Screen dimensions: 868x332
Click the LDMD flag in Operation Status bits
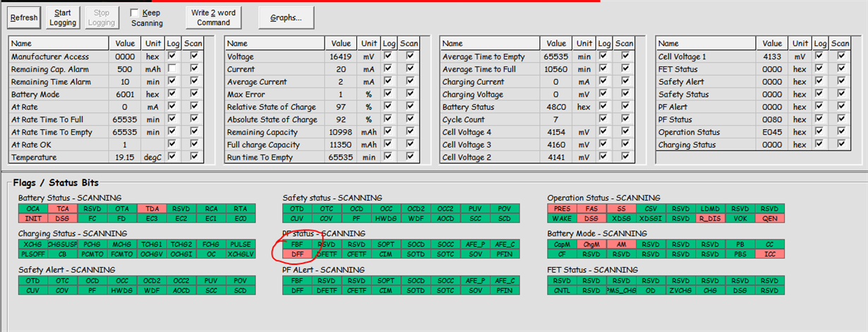(x=710, y=209)
